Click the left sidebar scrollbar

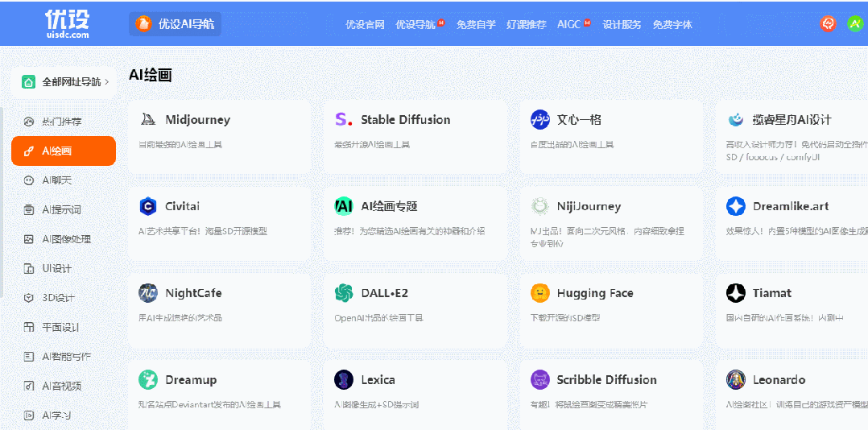click(x=2, y=202)
